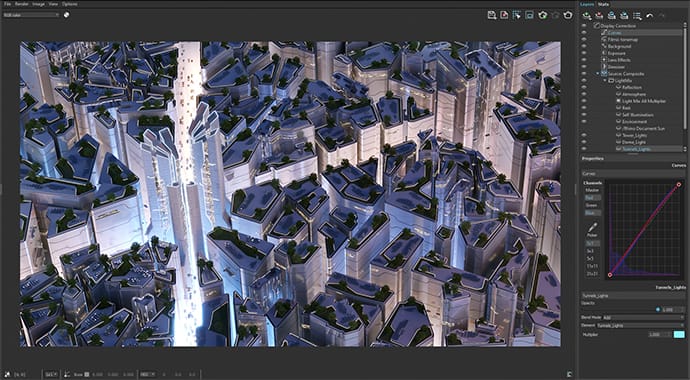The width and height of the screenshot is (690, 380).
Task: Click the Display Correction layer icon
Action: 597,26
